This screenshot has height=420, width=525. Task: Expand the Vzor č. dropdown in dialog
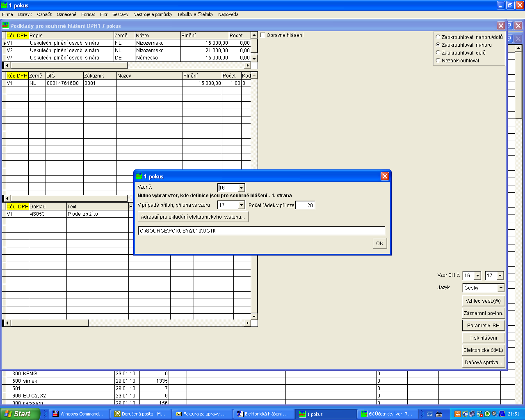coord(241,188)
